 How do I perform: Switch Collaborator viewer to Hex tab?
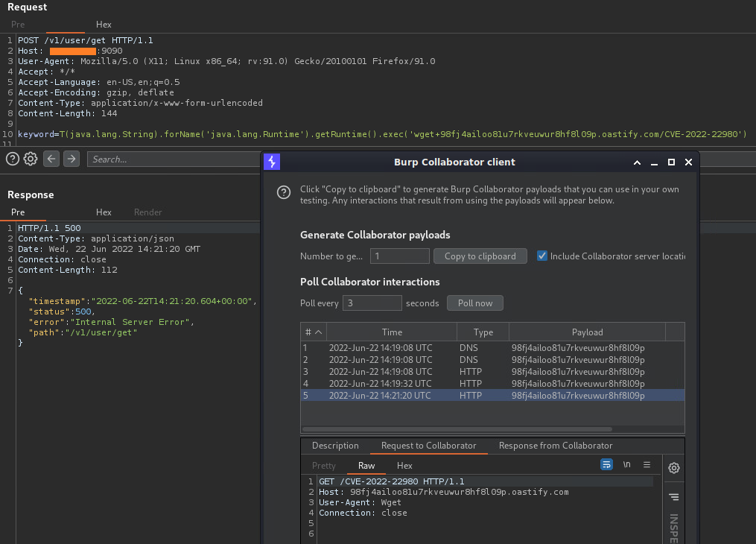404,466
